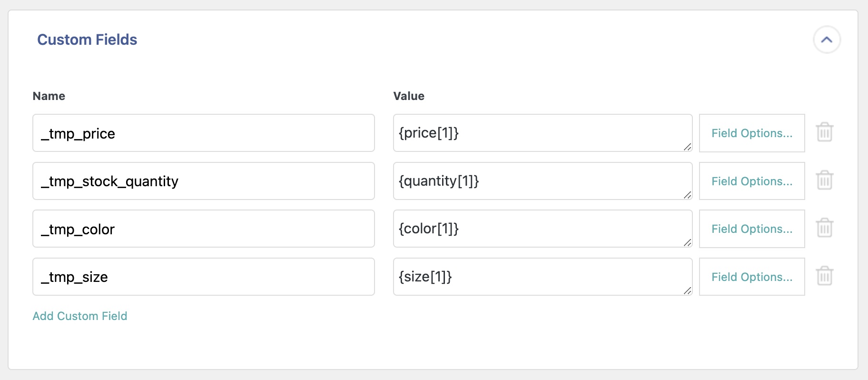Click into the _tmp_size name field
The width and height of the screenshot is (868, 380).
tap(203, 277)
